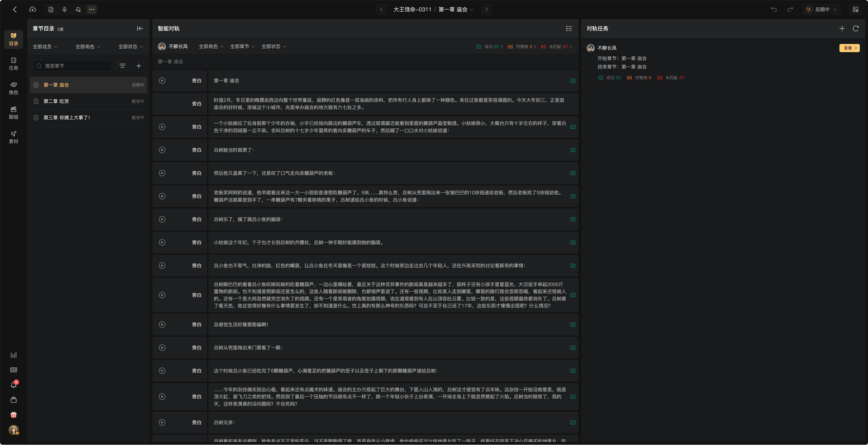
Task: Refresh the 对轨任务 list
Action: pos(856,29)
